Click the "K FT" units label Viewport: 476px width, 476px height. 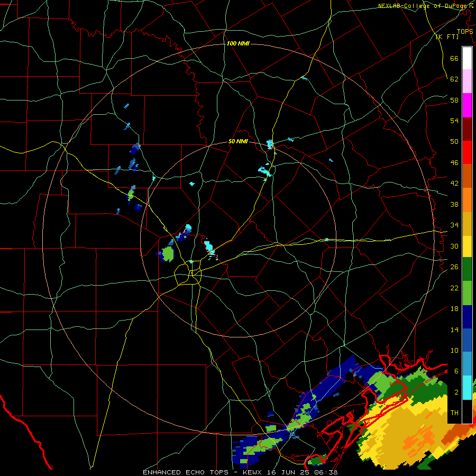coord(447,36)
